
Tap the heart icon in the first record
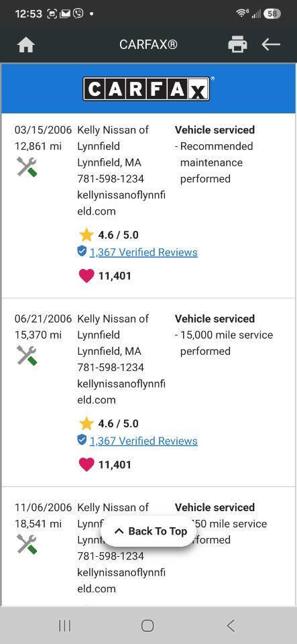pos(86,276)
